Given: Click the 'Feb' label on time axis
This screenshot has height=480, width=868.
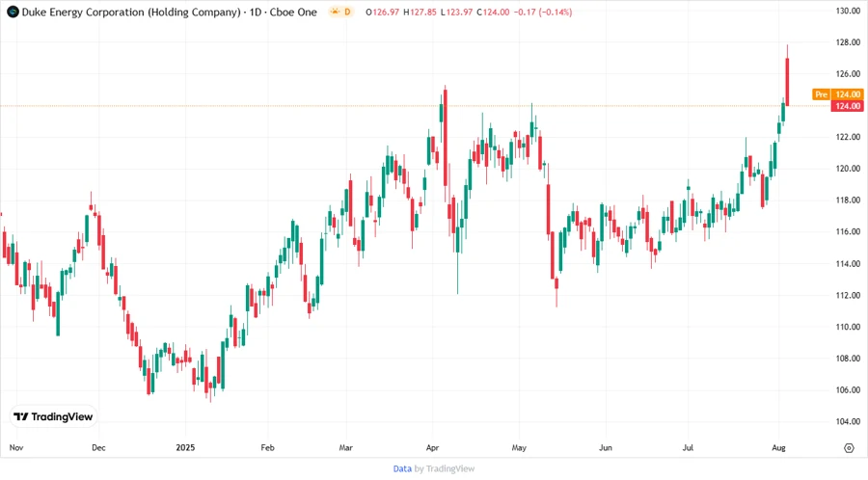Looking at the screenshot, I should (267, 447).
